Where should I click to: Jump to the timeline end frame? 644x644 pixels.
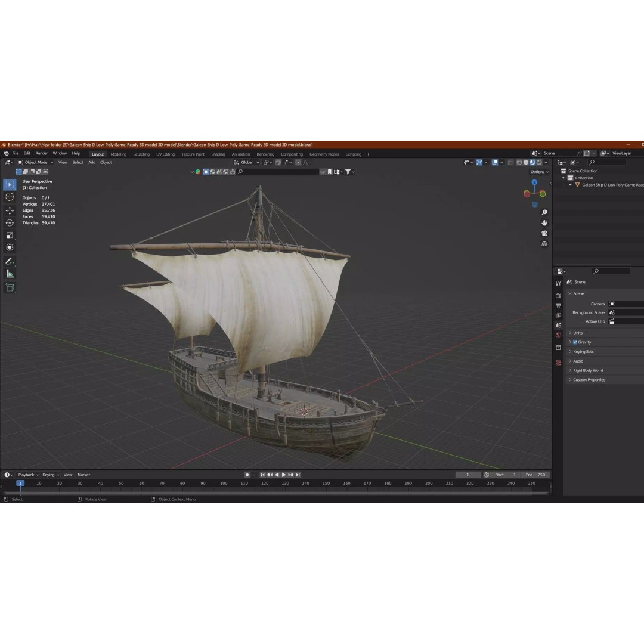coord(298,475)
